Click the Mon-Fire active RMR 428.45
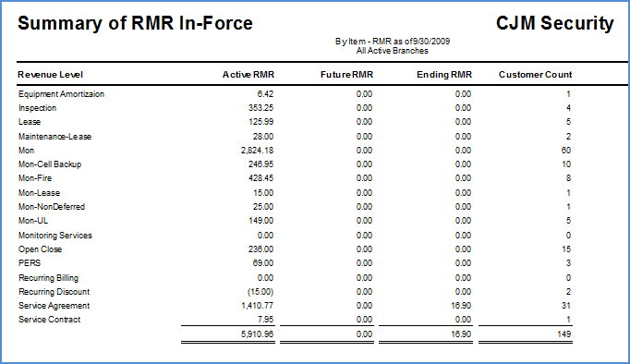 coord(260,178)
